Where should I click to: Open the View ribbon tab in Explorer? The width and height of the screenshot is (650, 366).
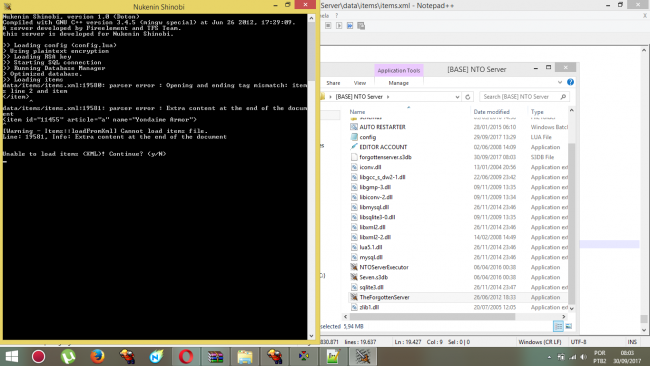pos(360,83)
